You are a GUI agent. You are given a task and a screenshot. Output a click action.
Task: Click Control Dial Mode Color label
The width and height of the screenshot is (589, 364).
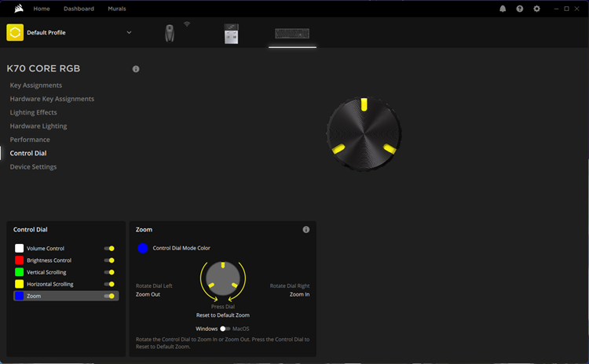pos(181,248)
